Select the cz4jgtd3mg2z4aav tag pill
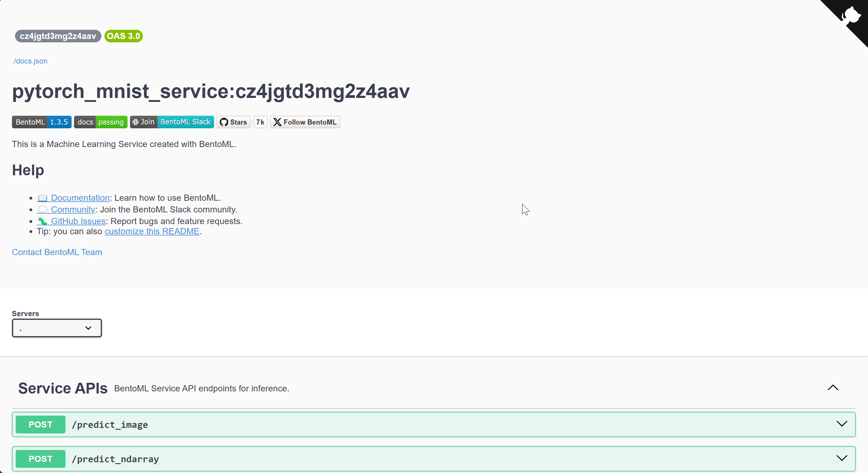 pos(58,36)
